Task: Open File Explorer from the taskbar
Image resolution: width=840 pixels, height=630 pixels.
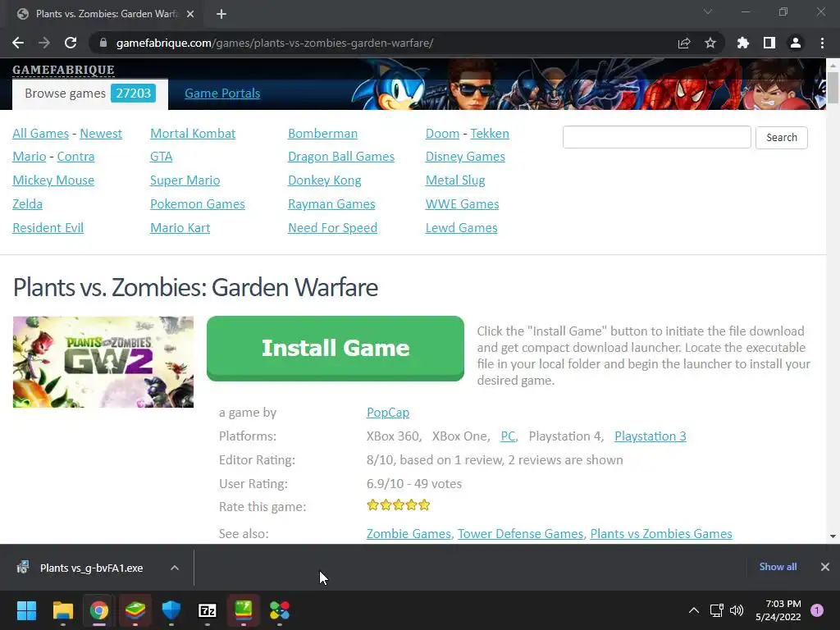Action: pyautogui.click(x=62, y=610)
